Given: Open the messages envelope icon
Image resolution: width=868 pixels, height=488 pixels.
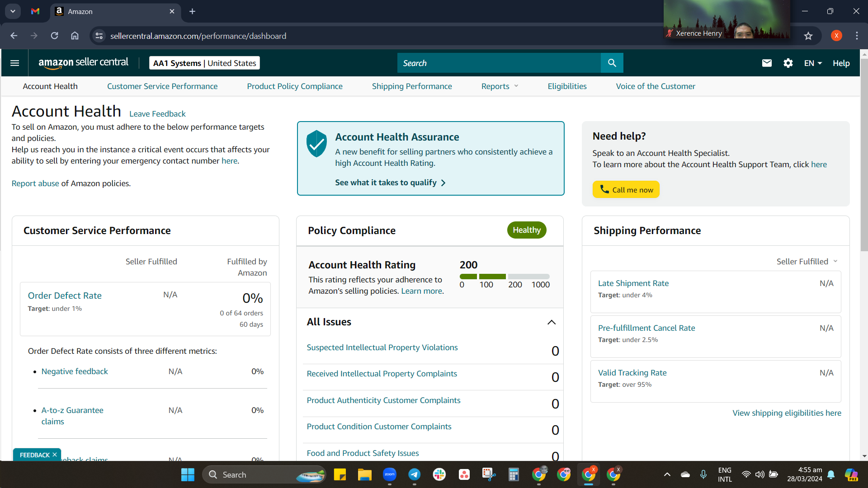Looking at the screenshot, I should click(767, 63).
